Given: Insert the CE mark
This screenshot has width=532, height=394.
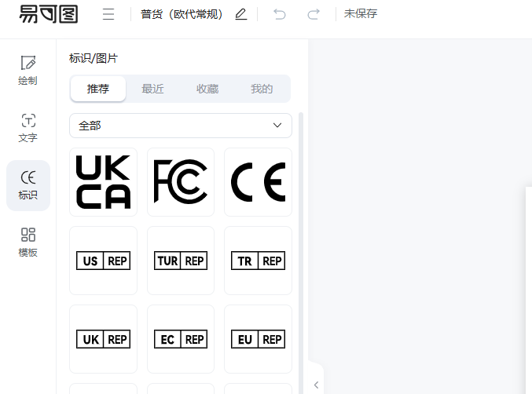Looking at the screenshot, I should point(258,182).
